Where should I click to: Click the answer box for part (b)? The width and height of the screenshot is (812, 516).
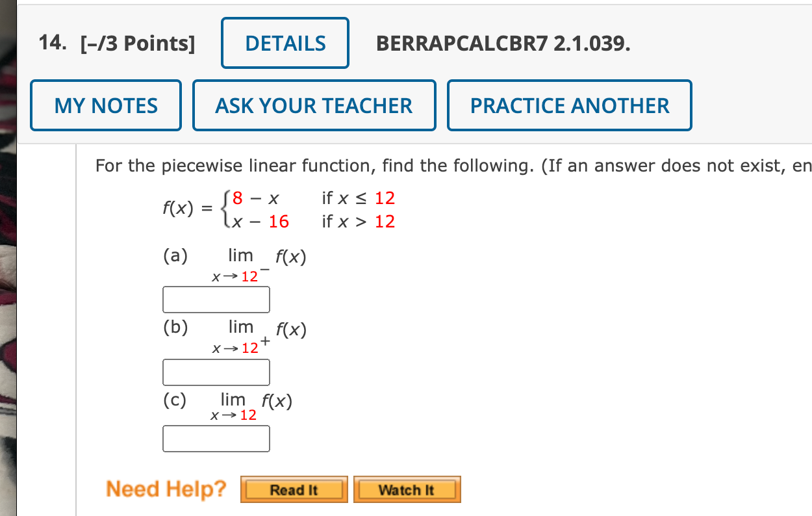(216, 372)
